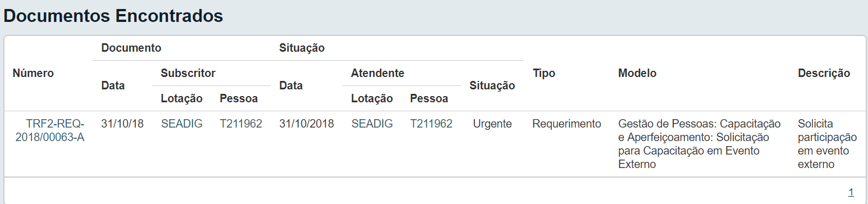The width and height of the screenshot is (868, 204).
Task: Select the subscriber lotação SEADIG cell
Action: coord(181,124)
